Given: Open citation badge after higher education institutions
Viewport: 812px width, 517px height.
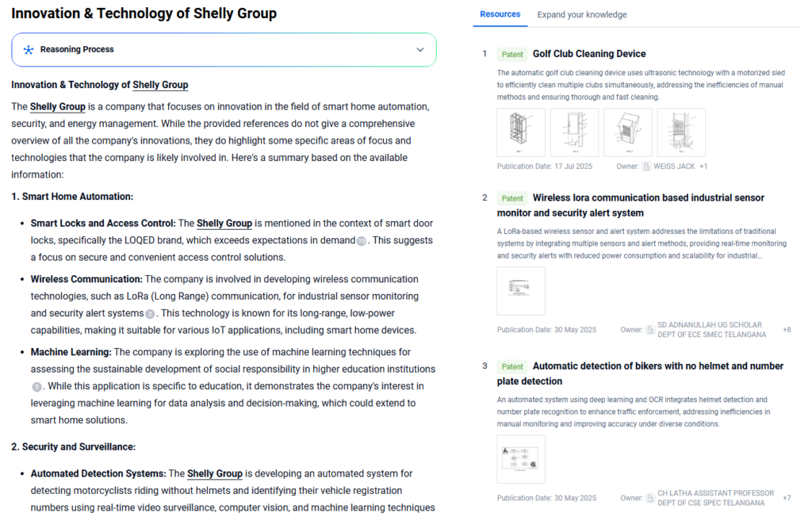Looking at the screenshot, I should tap(36, 386).
